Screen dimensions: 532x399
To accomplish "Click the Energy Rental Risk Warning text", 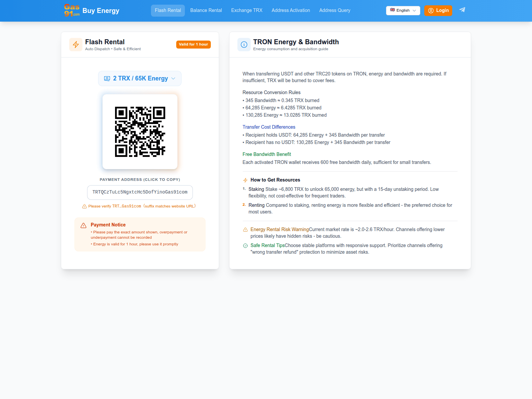I will point(280,229).
